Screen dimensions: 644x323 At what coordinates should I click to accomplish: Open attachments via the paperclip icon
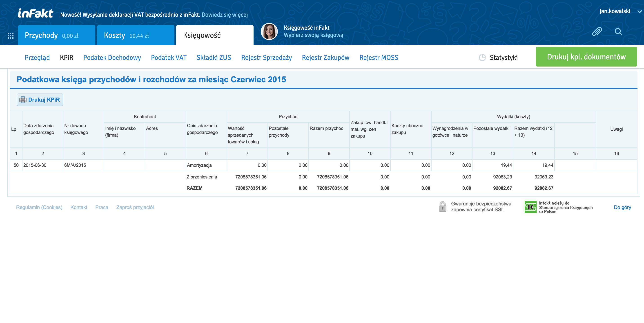(x=597, y=31)
